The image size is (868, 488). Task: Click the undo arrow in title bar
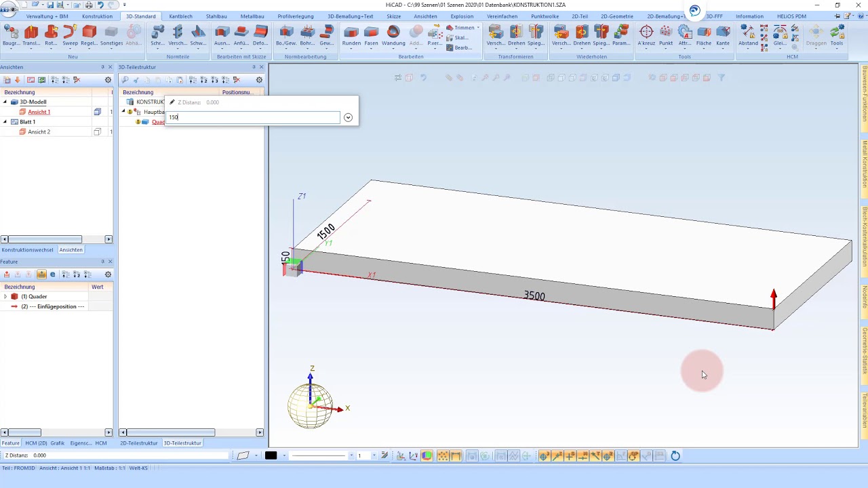point(100,5)
